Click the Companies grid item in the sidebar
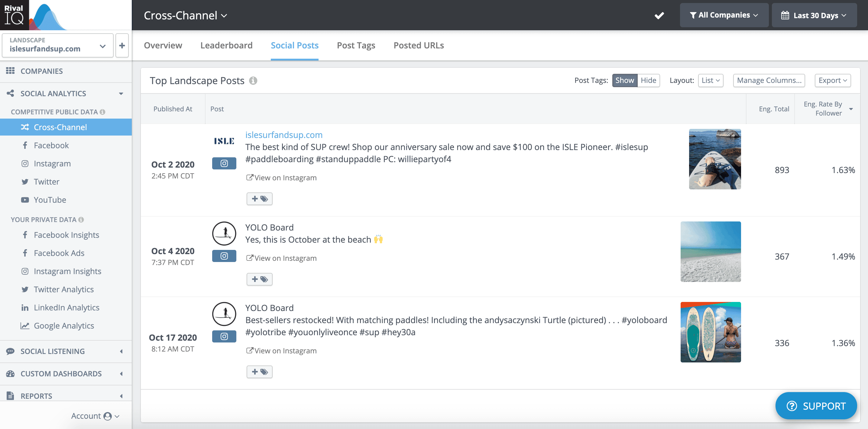The height and width of the screenshot is (429, 868). [41, 71]
